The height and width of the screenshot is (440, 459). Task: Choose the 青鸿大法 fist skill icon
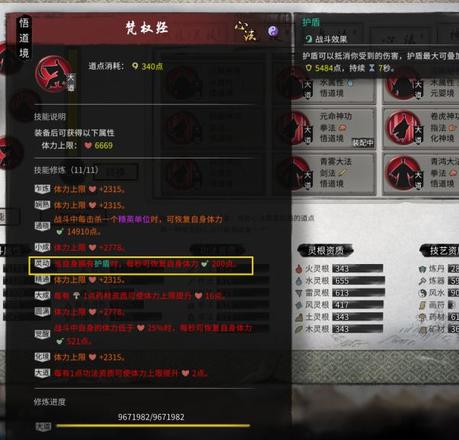[x=404, y=173]
